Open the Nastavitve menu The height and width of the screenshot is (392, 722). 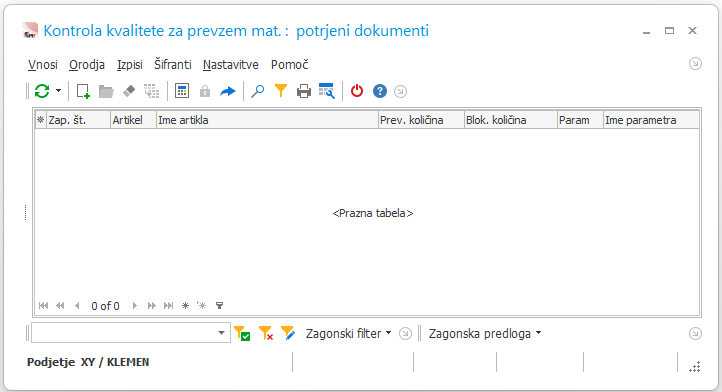(231, 64)
